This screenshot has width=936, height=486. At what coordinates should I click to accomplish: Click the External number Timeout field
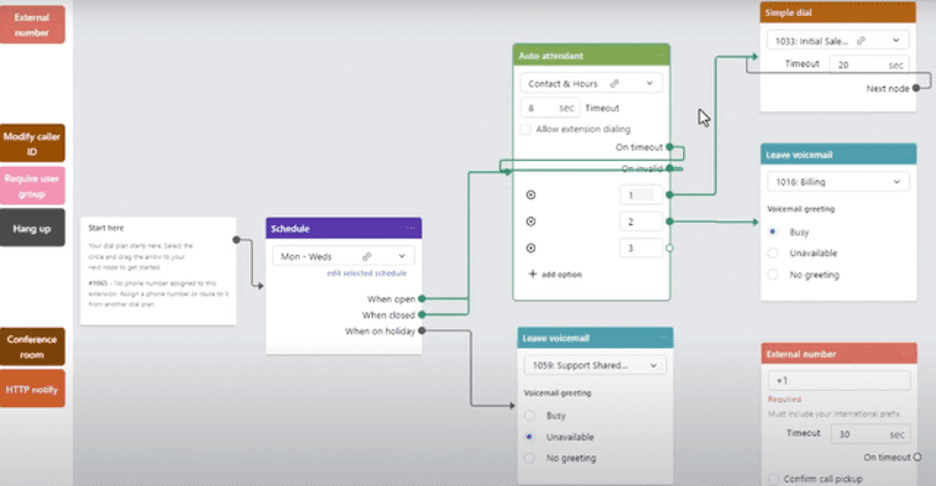tap(870, 434)
